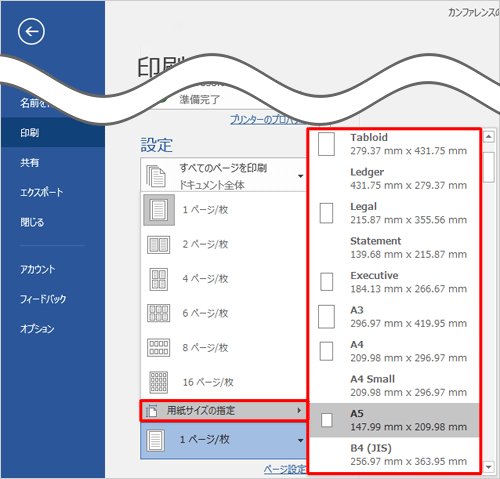Screen dimensions: 500x479
Task: Expand the 用紙サイズの指定 submenu arrow
Action: 299,410
